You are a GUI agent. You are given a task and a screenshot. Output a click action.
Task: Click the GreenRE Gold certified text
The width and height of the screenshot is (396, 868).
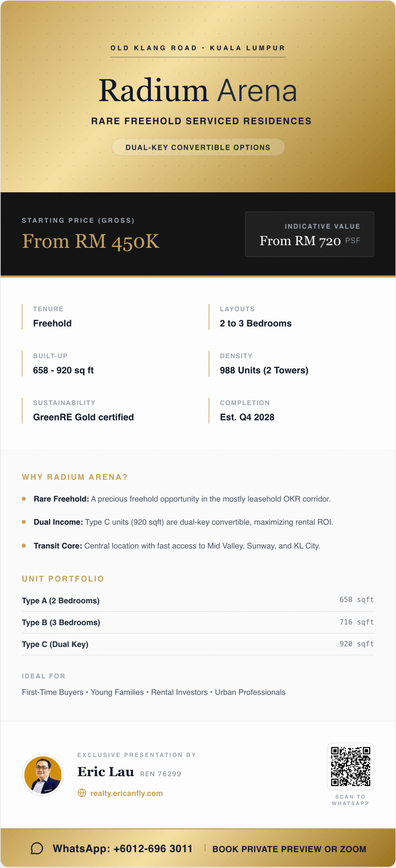click(83, 417)
